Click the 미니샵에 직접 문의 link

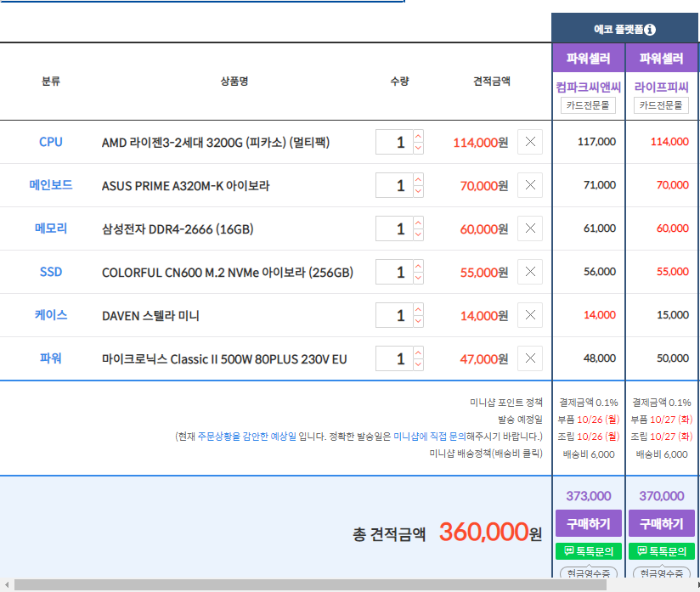click(x=429, y=437)
